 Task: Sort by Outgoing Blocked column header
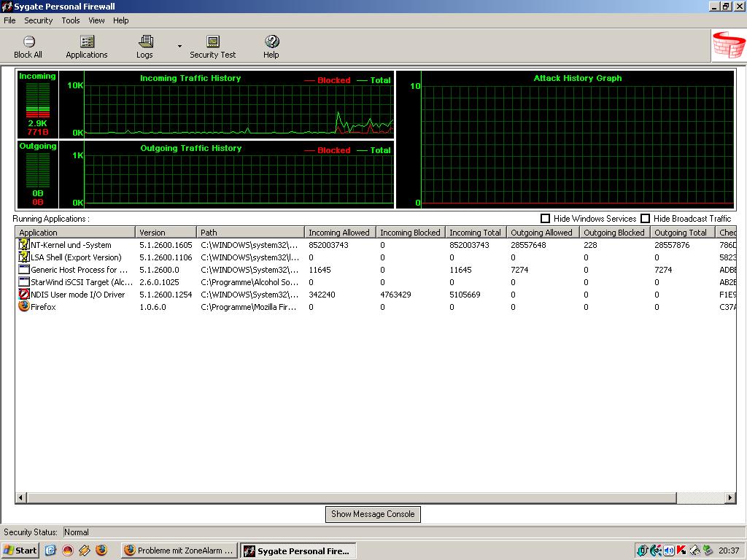pyautogui.click(x=615, y=233)
